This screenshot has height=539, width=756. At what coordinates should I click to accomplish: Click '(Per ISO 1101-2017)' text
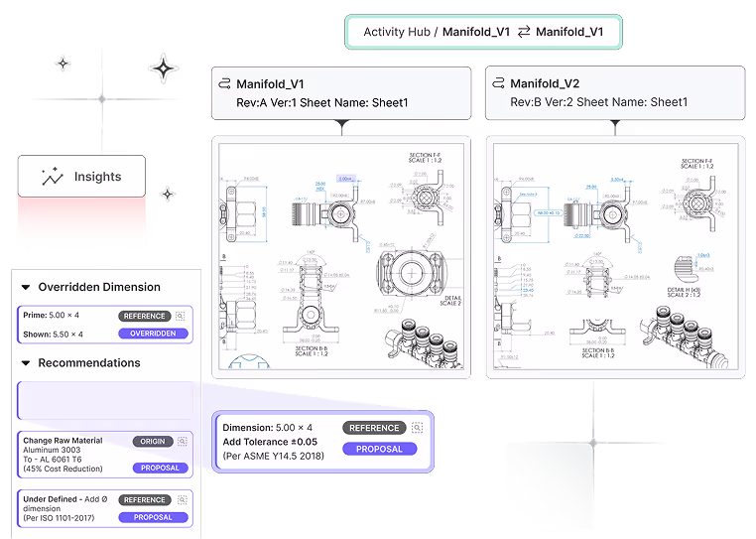point(59,518)
